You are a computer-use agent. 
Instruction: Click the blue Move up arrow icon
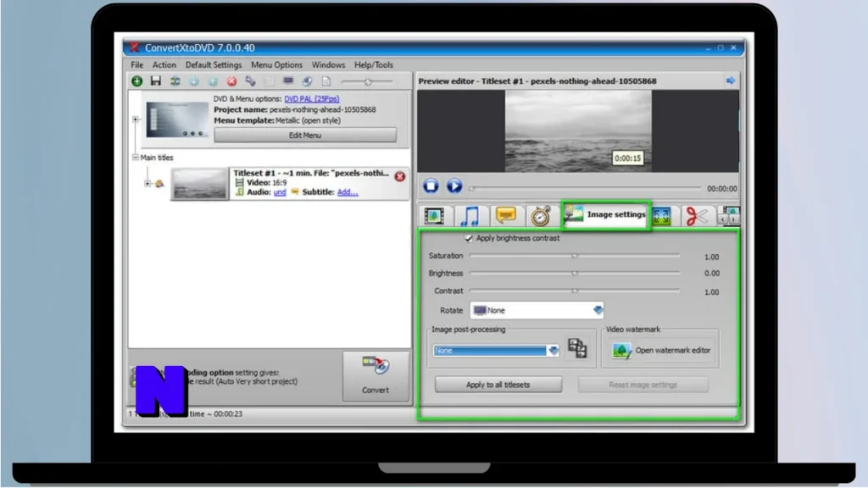click(213, 81)
